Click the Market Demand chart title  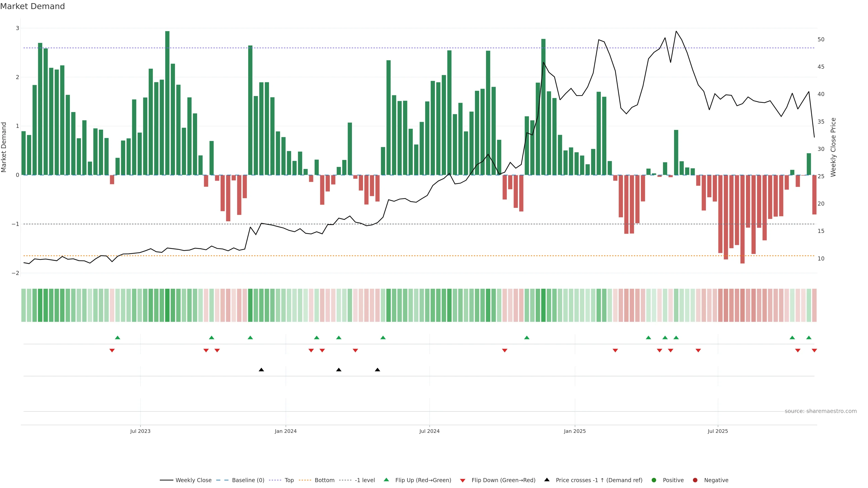32,6
